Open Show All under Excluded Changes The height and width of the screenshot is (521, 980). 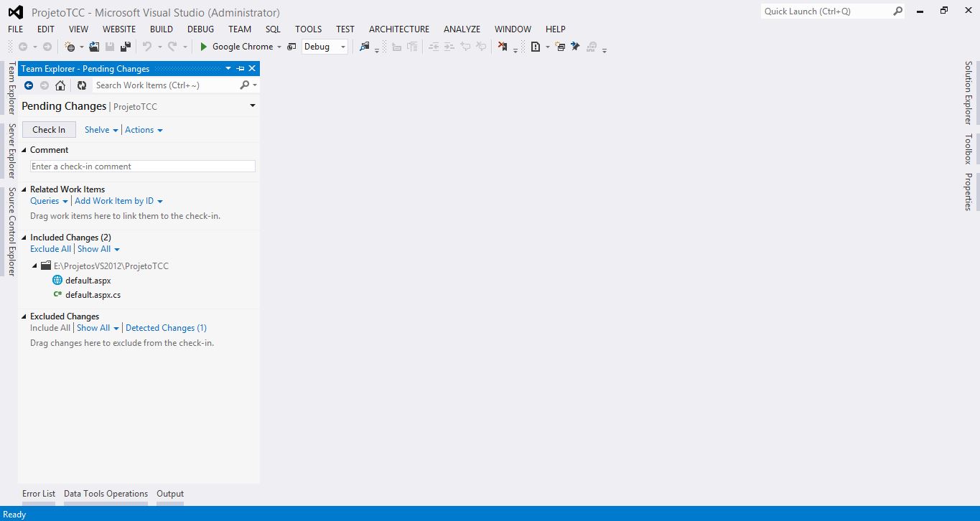tap(98, 328)
